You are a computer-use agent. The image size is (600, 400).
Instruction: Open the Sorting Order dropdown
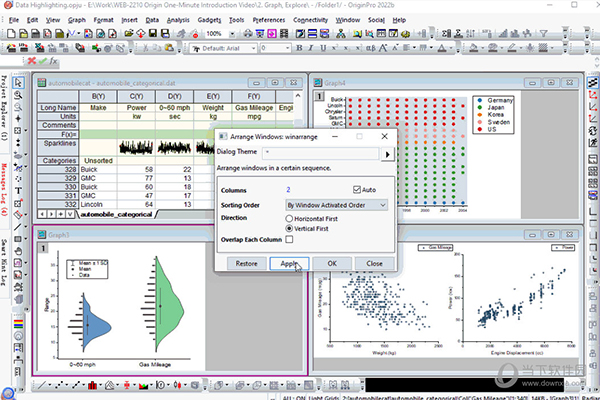[336, 205]
